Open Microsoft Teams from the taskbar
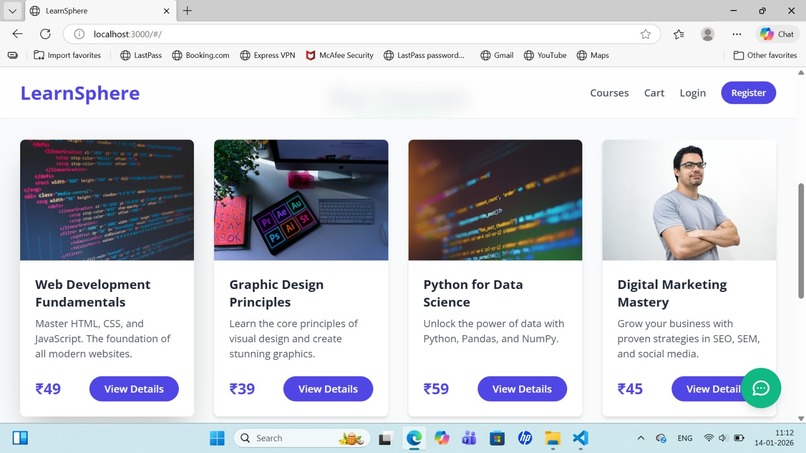806x453 pixels. (469, 438)
